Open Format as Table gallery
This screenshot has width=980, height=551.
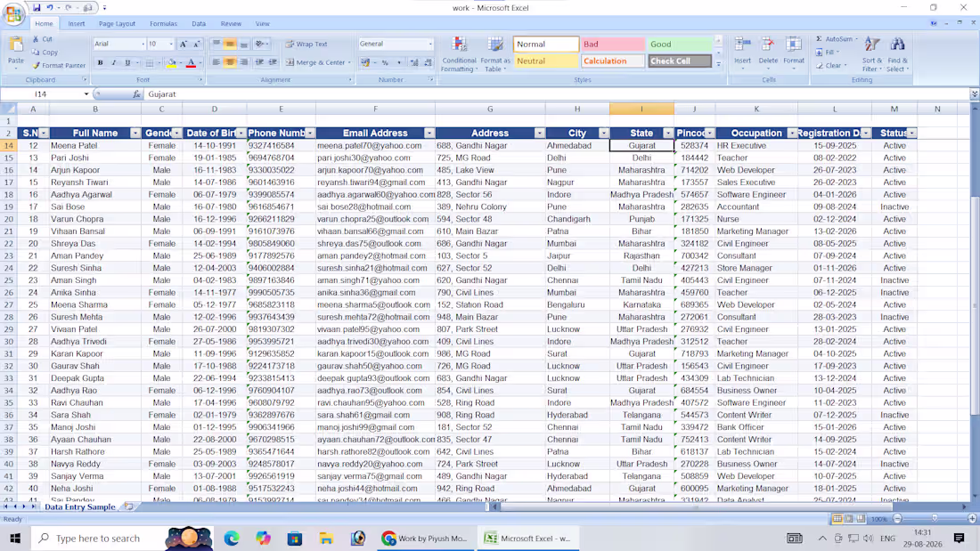click(495, 54)
